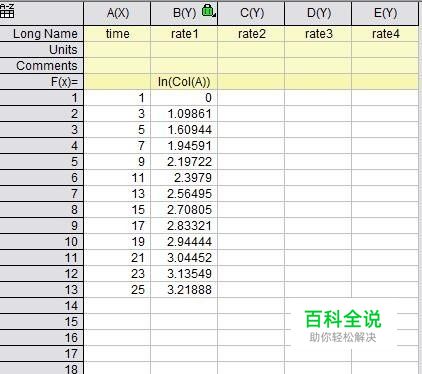Click the time cell with value 11
Screen dimensions: 422x374
[x=117, y=178]
